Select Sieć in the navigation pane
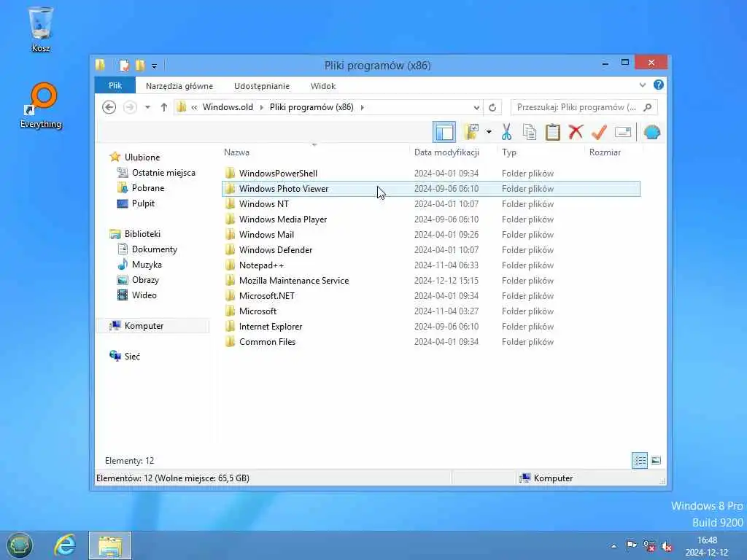Screen dimensions: 747x560 point(125,356)
